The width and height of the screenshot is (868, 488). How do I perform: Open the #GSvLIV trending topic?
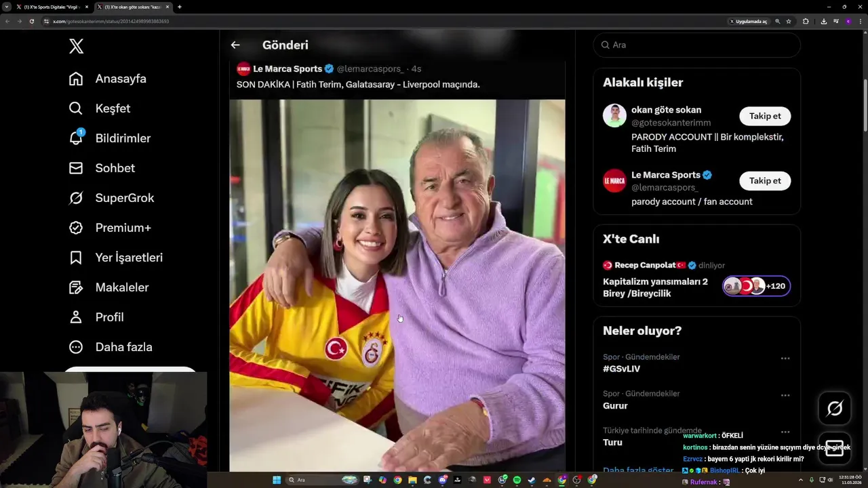621,369
